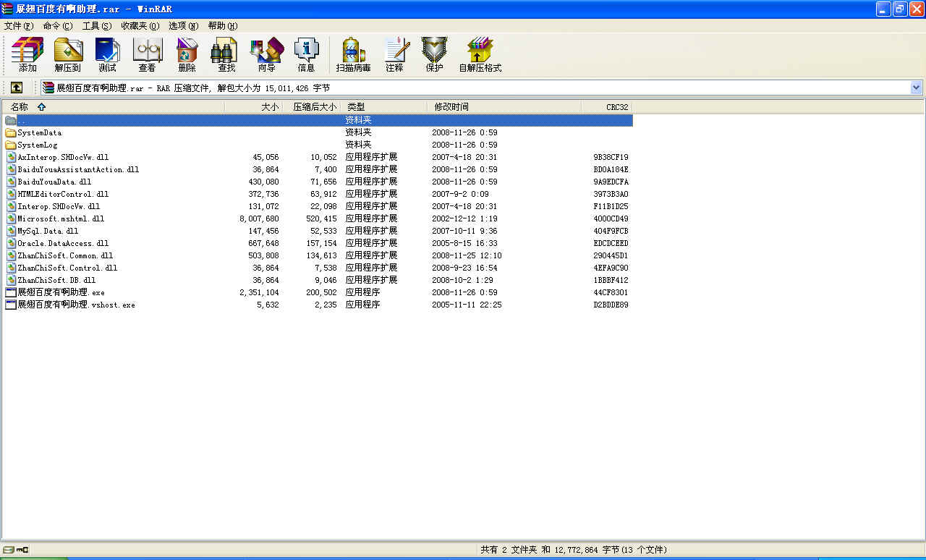Restore the WinRAR window size
This screenshot has width=926, height=560.
click(899, 9)
